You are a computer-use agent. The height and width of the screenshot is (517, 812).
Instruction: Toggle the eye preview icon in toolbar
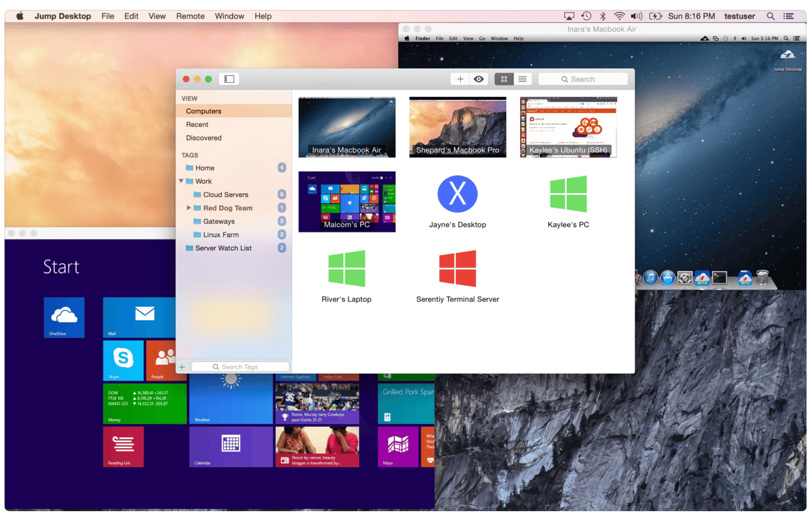coord(479,79)
